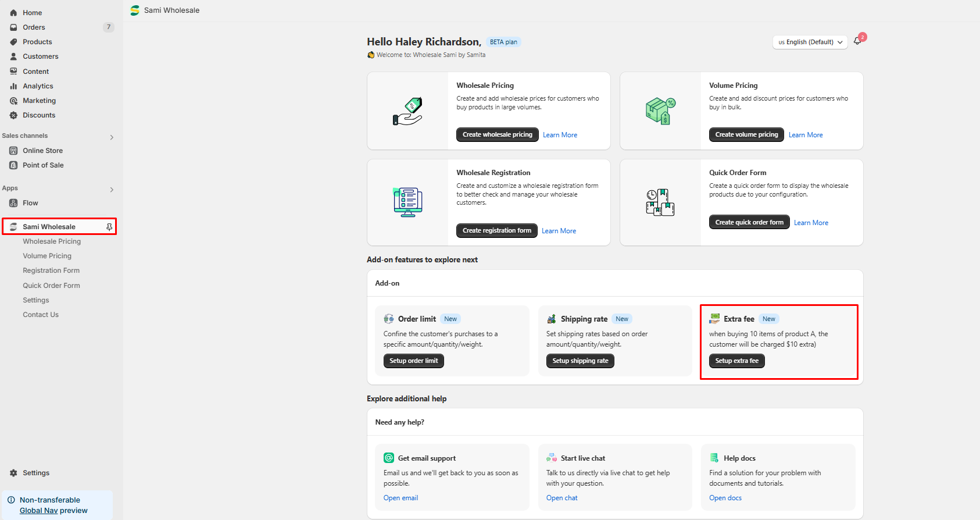The height and width of the screenshot is (520, 980).
Task: Click the Get email support icon
Action: 389,458
